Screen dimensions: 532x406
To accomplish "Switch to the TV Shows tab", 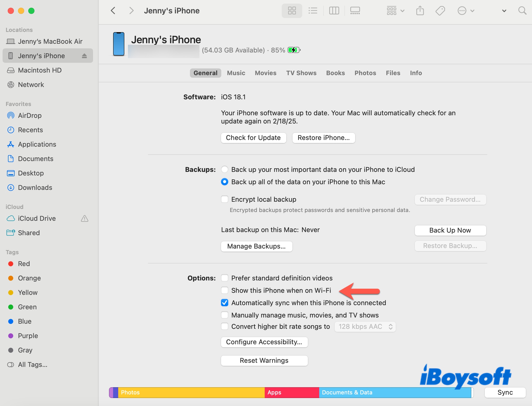I will tap(301, 73).
